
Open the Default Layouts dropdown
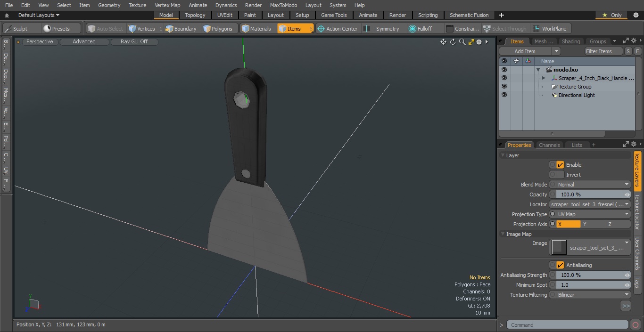pos(39,15)
